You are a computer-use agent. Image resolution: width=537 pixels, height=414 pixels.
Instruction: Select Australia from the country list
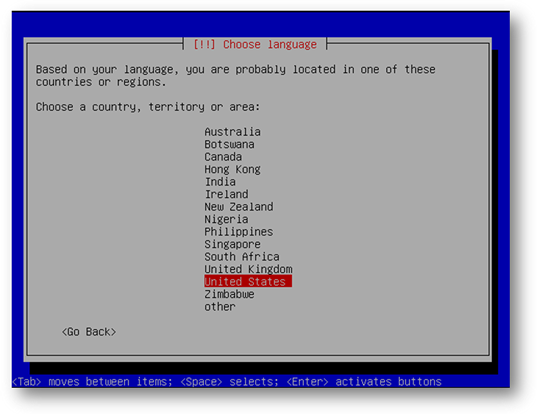point(232,132)
